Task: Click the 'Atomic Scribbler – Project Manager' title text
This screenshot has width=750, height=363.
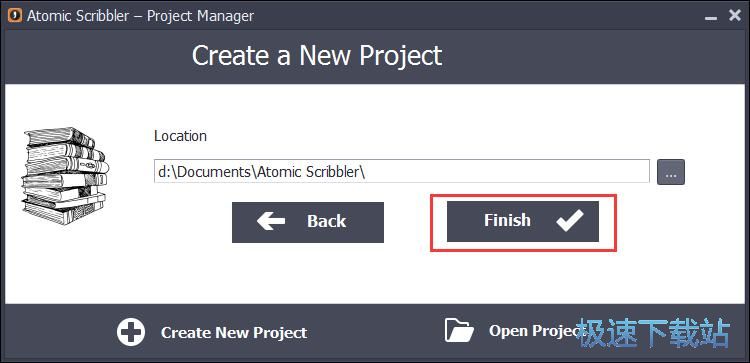Action: pyautogui.click(x=140, y=16)
